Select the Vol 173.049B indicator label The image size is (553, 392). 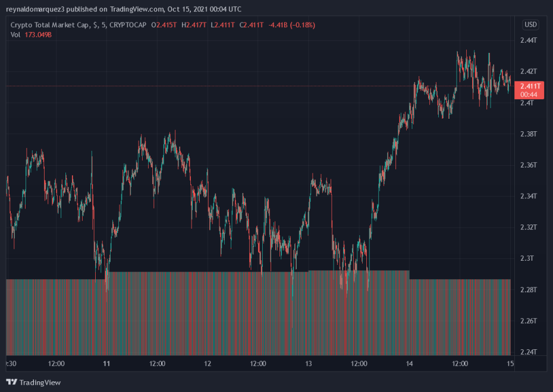pyautogui.click(x=32, y=34)
